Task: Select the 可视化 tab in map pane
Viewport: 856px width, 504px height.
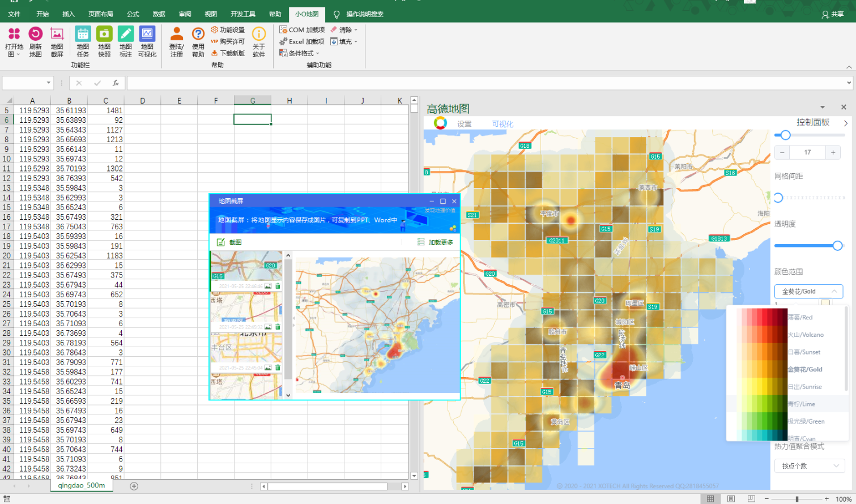Action: tap(502, 124)
